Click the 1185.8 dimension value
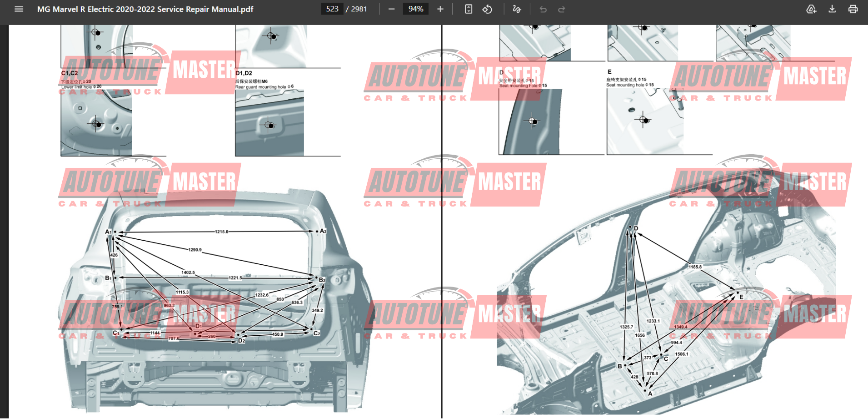 [695, 267]
